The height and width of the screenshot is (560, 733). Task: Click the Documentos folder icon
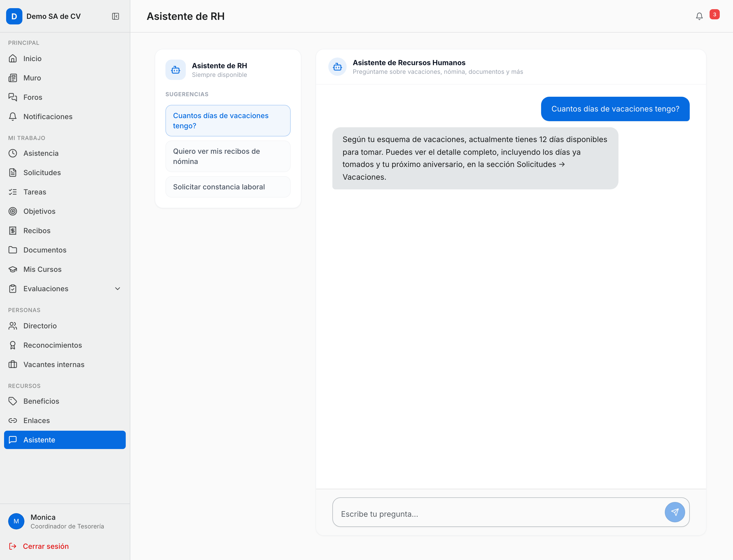point(13,250)
